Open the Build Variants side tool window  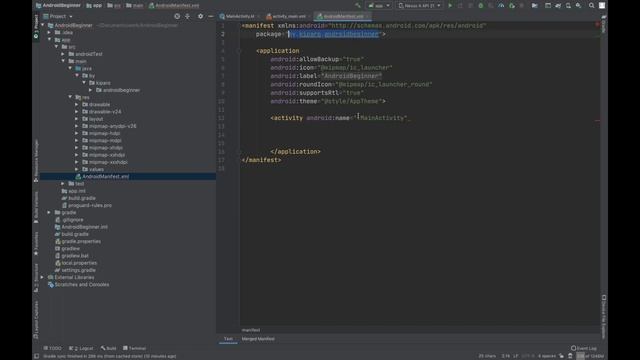coord(36,207)
